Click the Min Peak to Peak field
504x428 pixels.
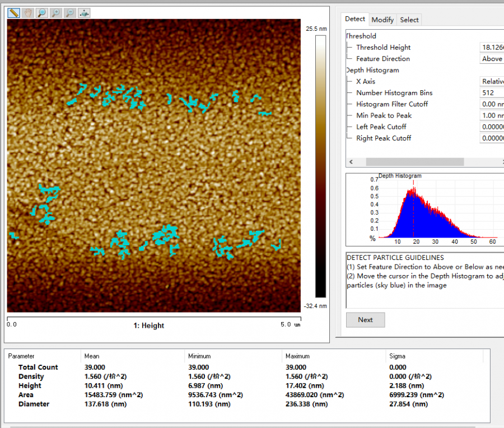492,115
